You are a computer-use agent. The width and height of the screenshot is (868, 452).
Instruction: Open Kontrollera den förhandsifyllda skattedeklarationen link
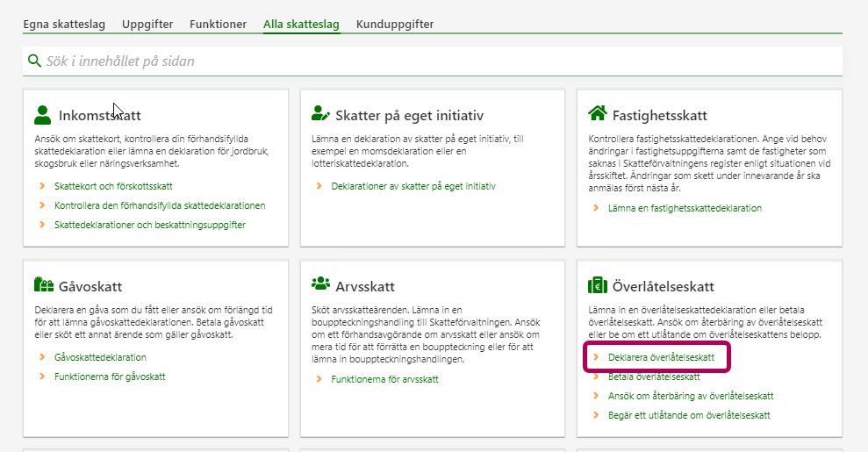159,205
